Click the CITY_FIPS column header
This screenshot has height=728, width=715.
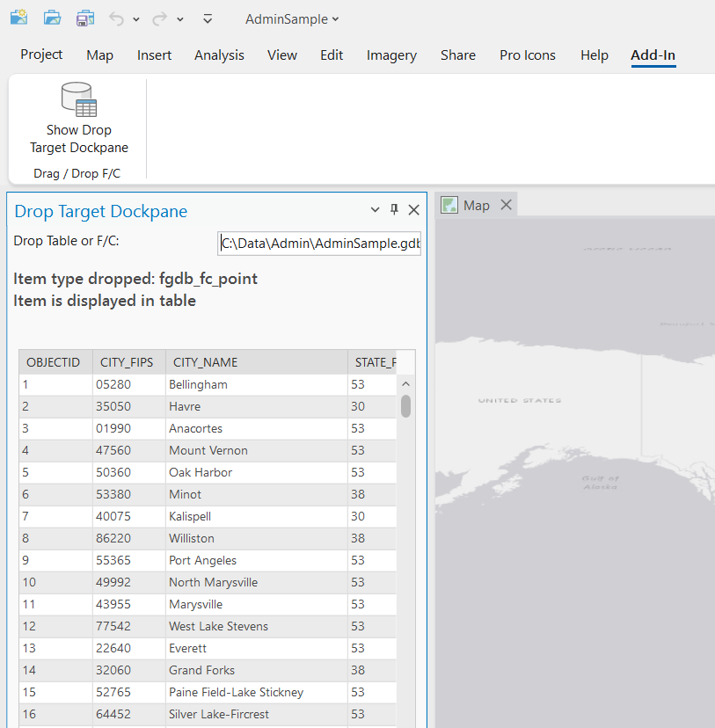point(129,362)
